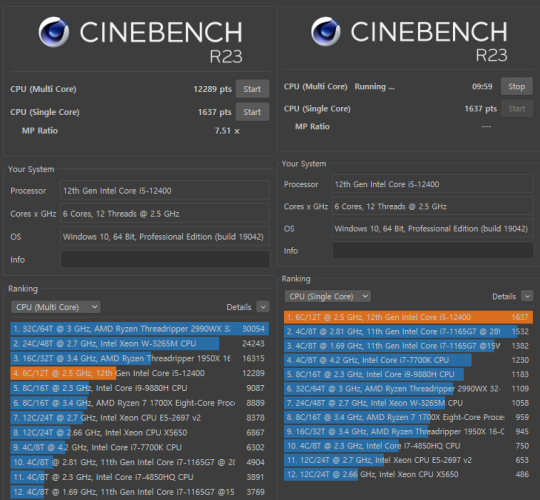Select Xeon W-3265M row scoring 24243
The width and height of the screenshot is (540, 500).
(x=139, y=343)
